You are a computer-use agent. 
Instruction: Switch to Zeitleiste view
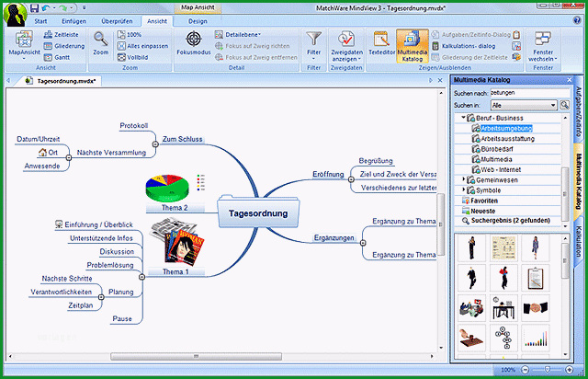pos(62,35)
